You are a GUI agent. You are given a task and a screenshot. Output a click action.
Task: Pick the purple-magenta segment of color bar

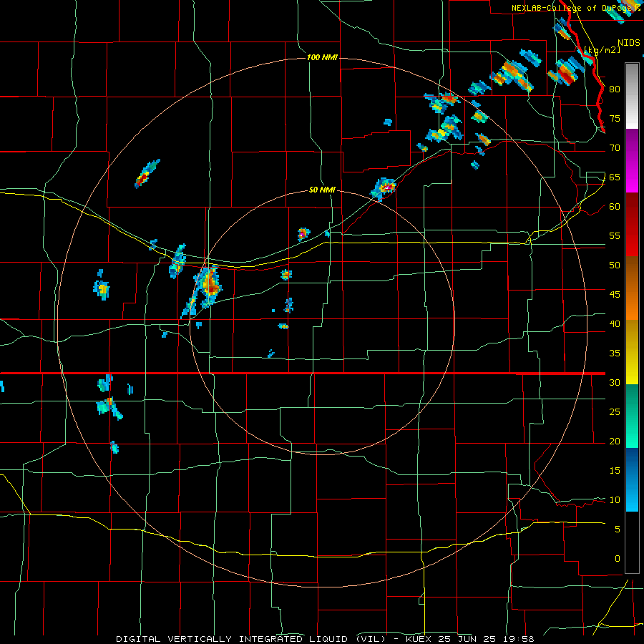pos(632,160)
